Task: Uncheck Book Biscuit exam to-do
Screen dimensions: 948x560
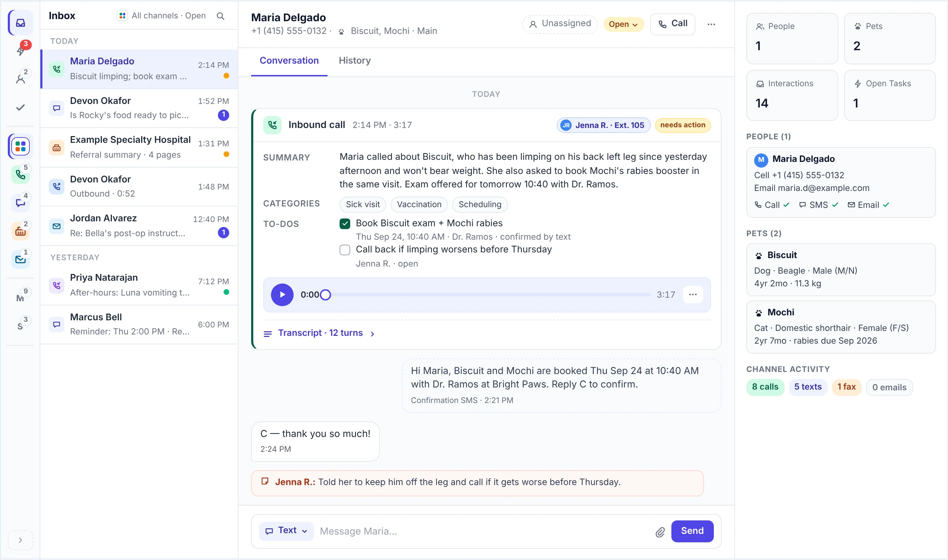Action: [x=345, y=223]
